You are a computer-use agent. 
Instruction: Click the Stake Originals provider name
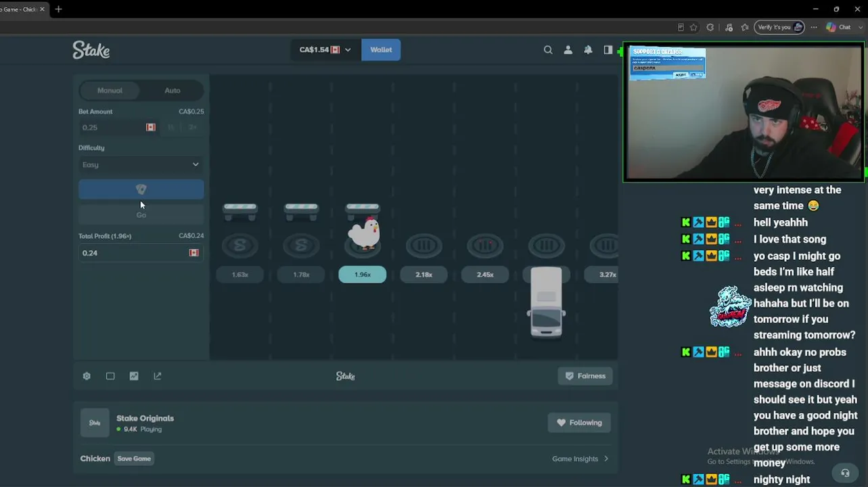pos(145,418)
